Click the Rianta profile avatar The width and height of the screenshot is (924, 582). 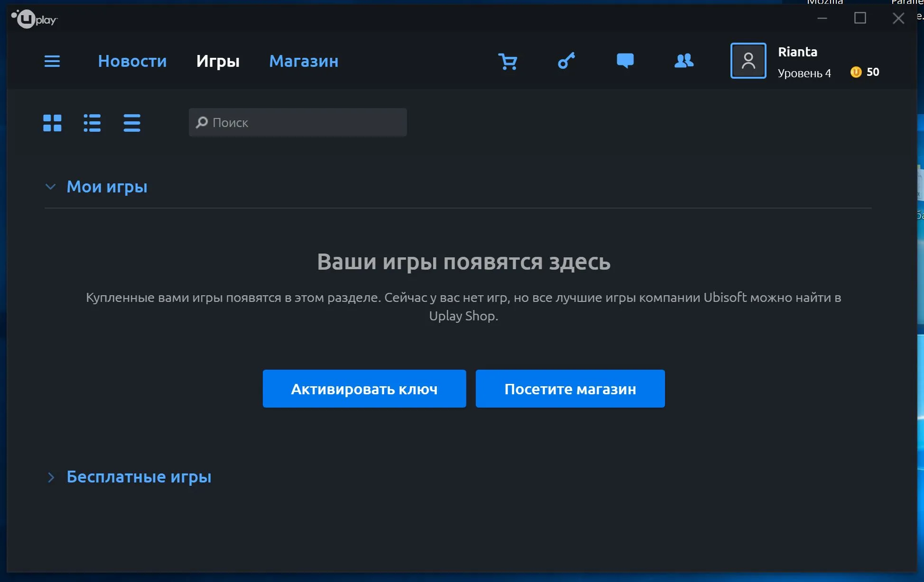(748, 61)
